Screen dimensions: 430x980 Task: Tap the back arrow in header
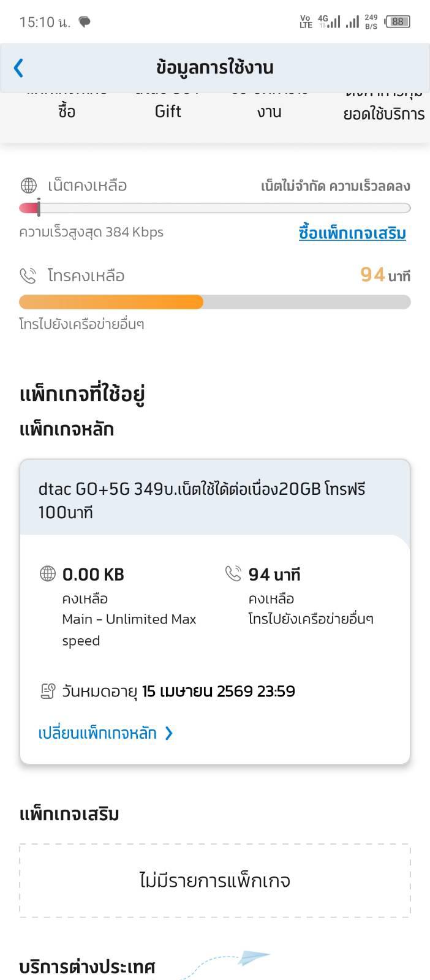(19, 67)
